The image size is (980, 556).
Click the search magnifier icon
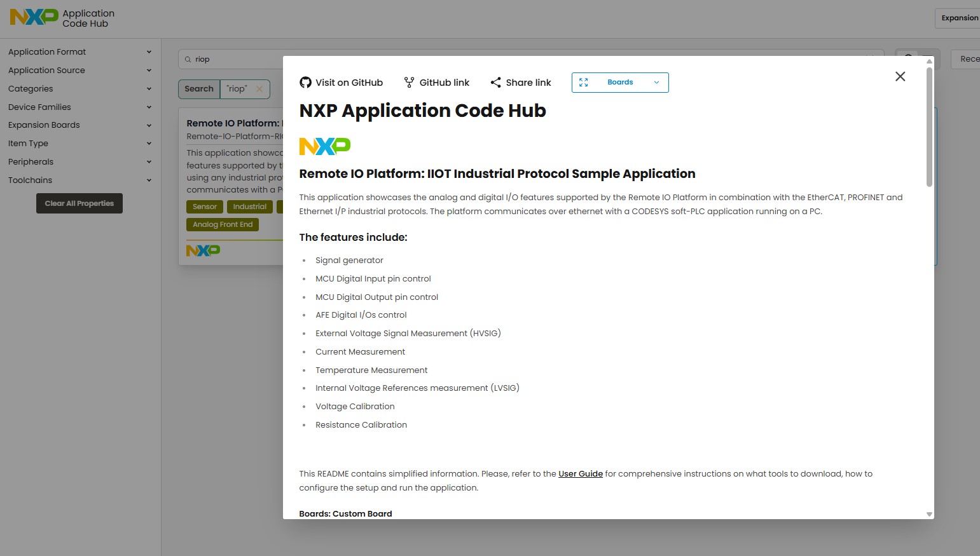[x=188, y=59]
